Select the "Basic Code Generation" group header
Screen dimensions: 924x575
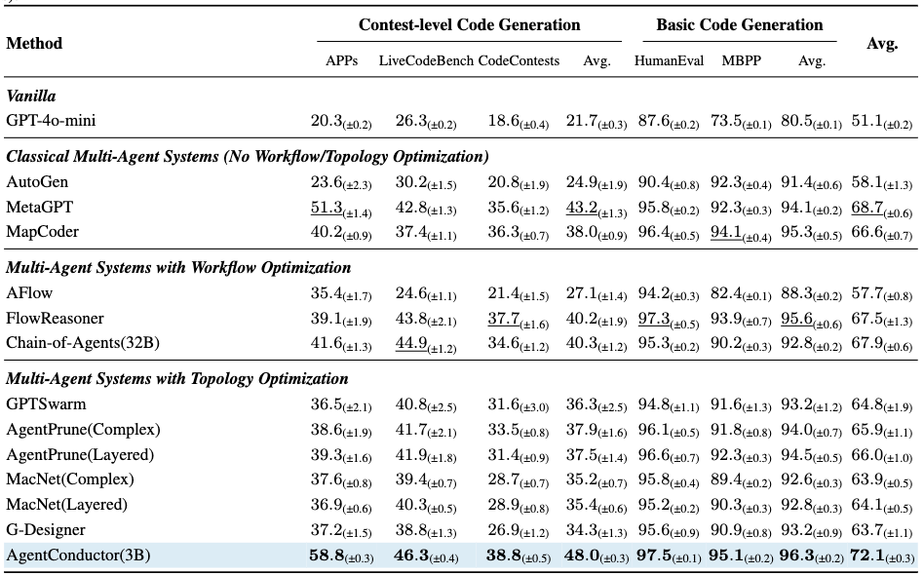[739, 25]
